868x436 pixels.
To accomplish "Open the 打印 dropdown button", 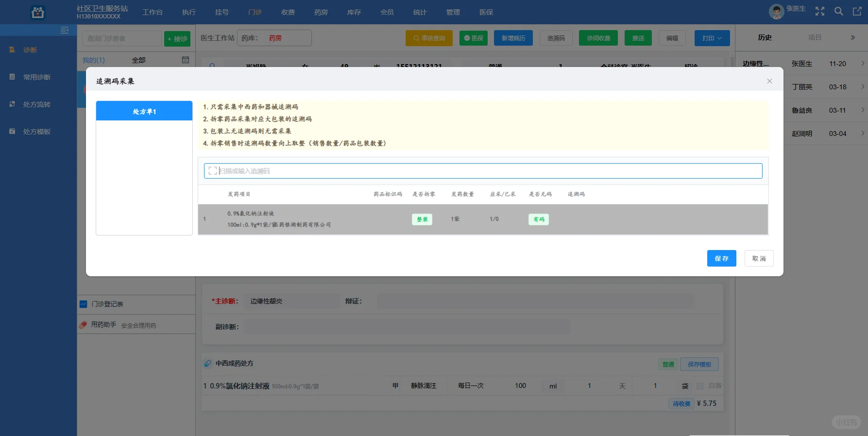I will point(712,38).
